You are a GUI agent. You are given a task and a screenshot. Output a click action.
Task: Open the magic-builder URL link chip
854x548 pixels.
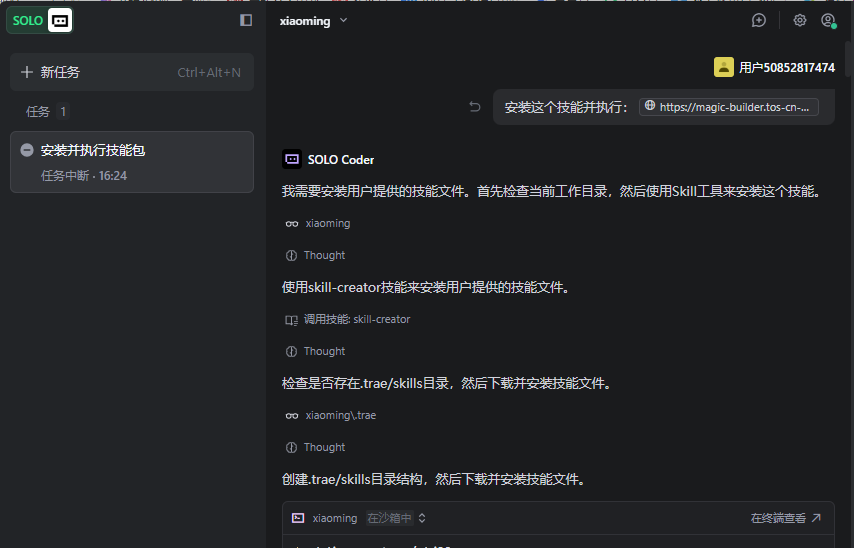click(729, 107)
